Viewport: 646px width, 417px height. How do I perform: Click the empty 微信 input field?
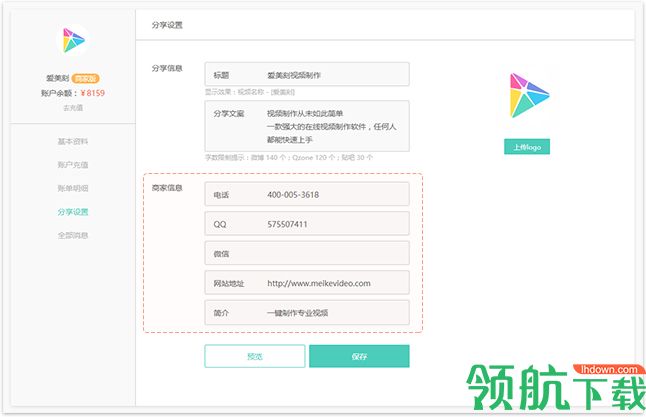(307, 253)
